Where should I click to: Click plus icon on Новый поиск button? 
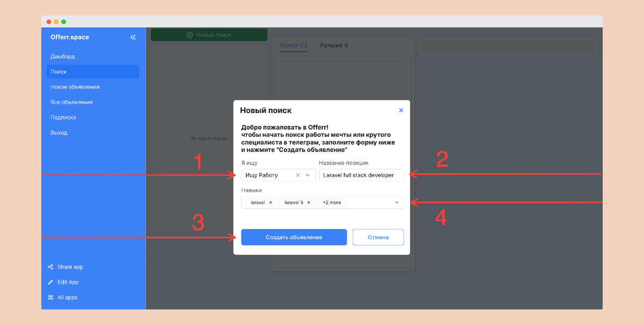tap(189, 35)
